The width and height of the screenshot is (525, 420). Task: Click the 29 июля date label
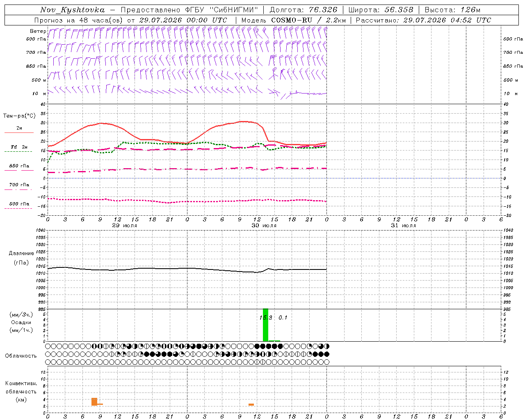124,226
